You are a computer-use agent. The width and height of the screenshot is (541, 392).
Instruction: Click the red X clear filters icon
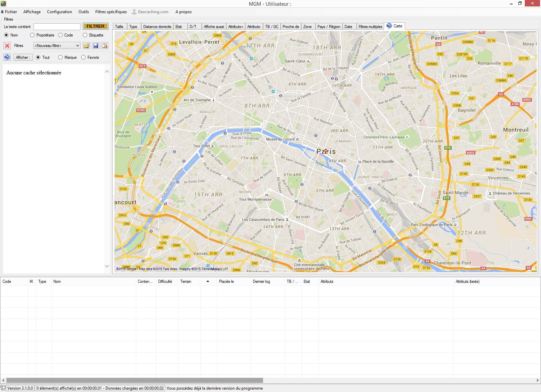click(7, 46)
